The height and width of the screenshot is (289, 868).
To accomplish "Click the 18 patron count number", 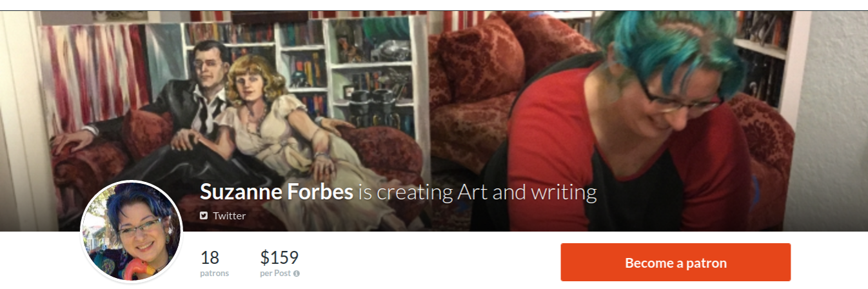I will point(210,258).
